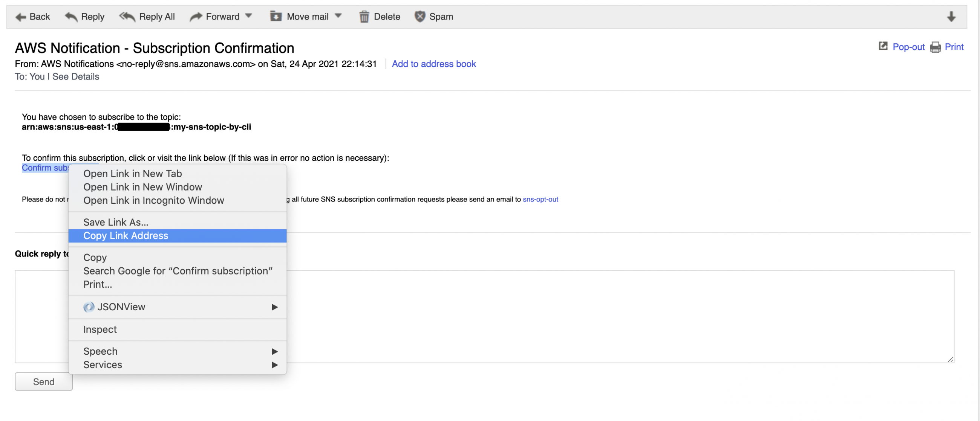Open the Speech menu entry

pyautogui.click(x=177, y=351)
